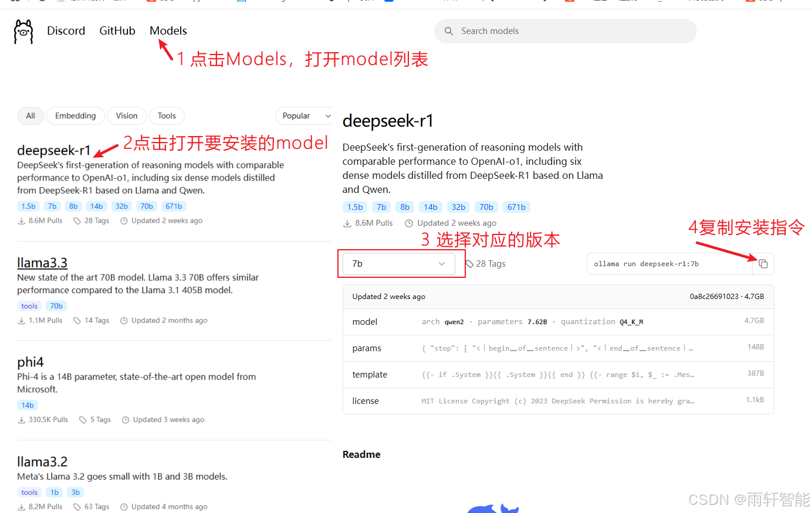Image resolution: width=812 pixels, height=513 pixels.
Task: Click download icon beside 330.5K Pulls
Action: [x=22, y=420]
